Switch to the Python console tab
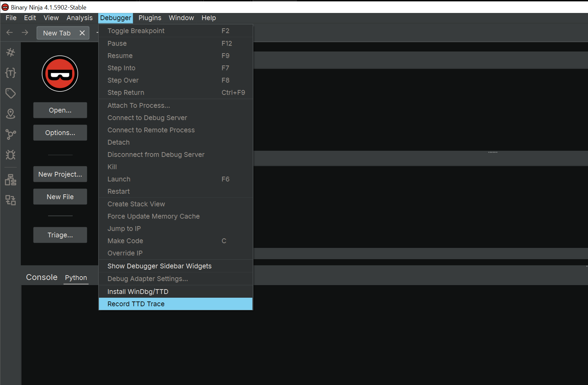This screenshot has width=588, height=385. tap(76, 278)
